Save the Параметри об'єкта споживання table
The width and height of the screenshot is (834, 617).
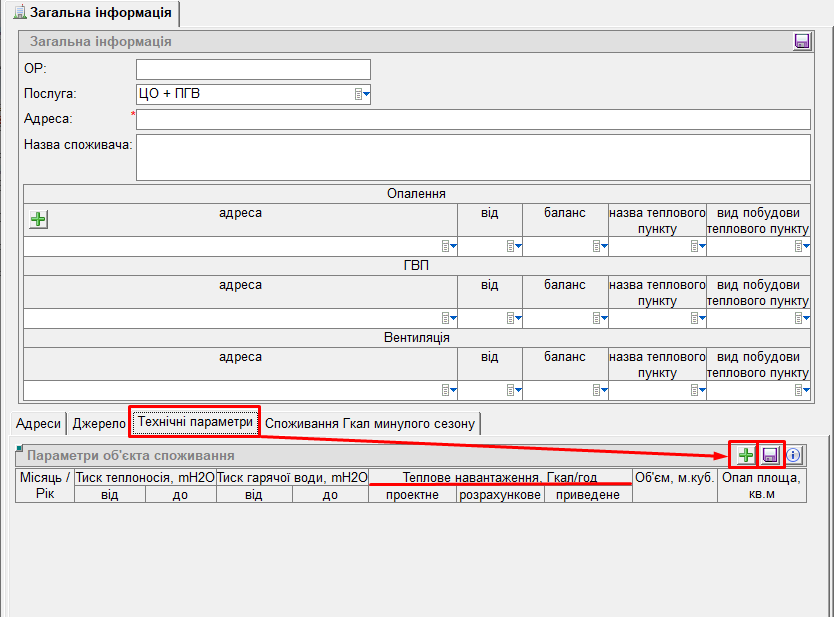point(771,455)
